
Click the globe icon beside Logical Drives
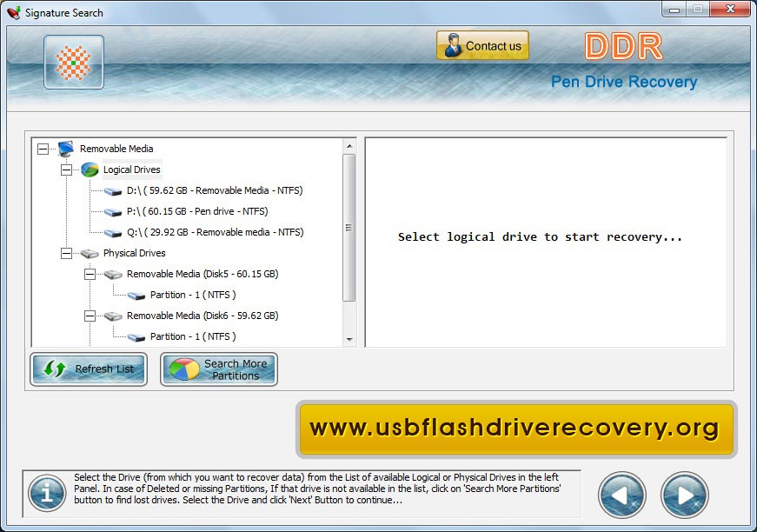pyautogui.click(x=90, y=170)
